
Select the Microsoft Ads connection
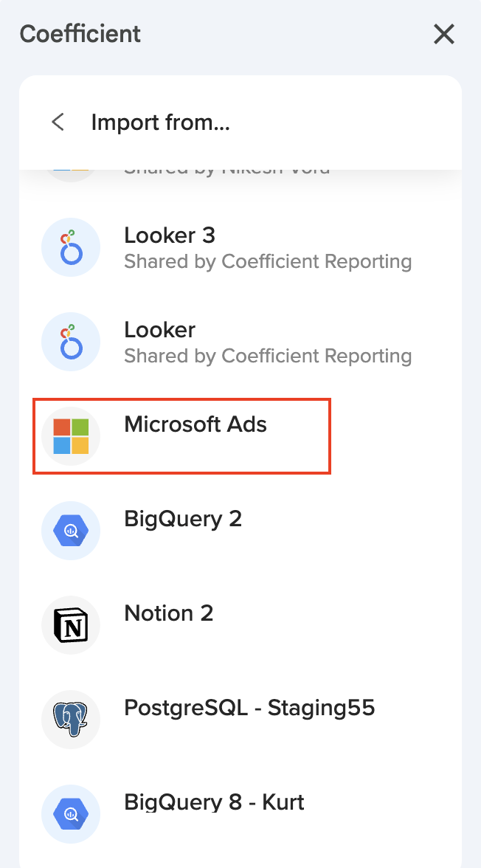point(195,424)
